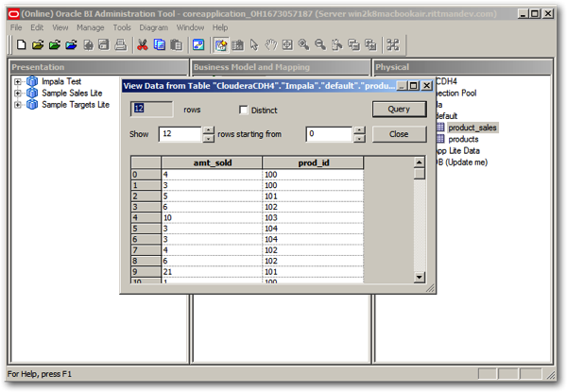Select the product_sales table in Physical pane
Image resolution: width=567 pixels, height=392 pixels.
click(x=472, y=128)
